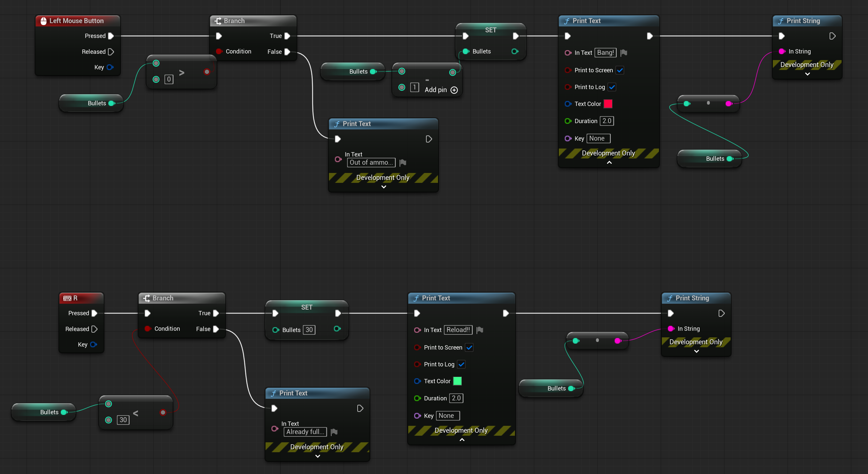Expand the top Print String node options
This screenshot has width=868, height=474.
(x=807, y=74)
